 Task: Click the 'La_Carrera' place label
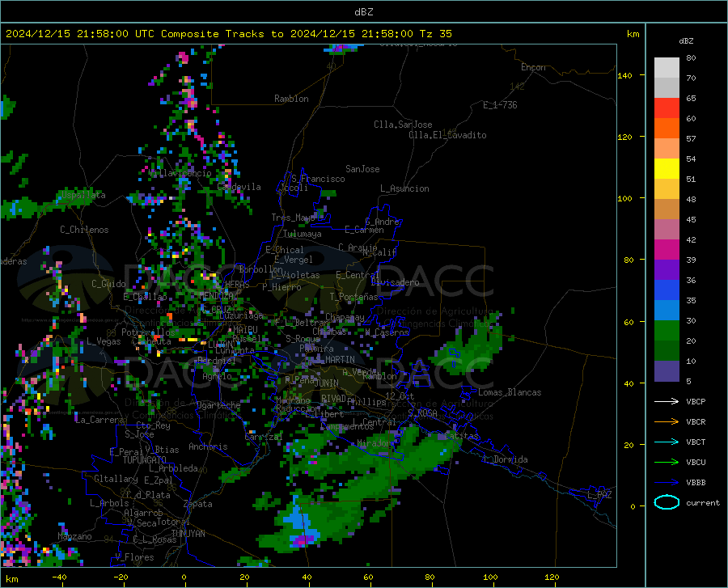pos(99,420)
